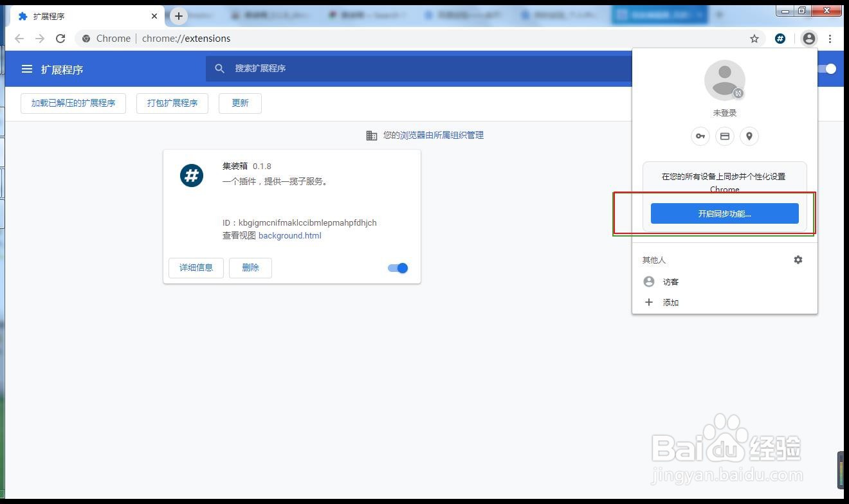
Task: Select 添加 to add a person
Action: 725,302
